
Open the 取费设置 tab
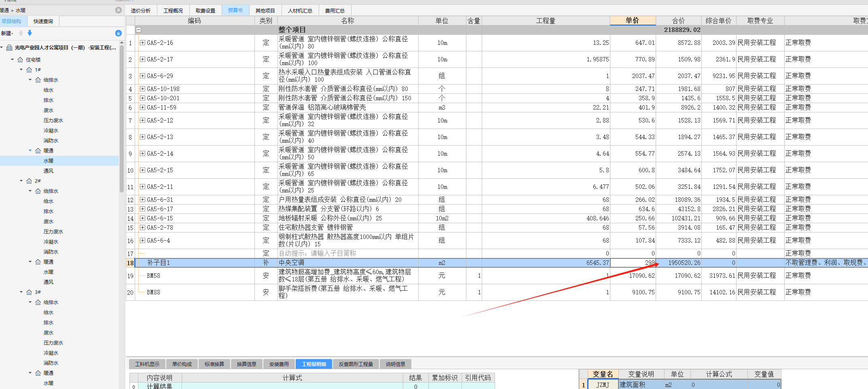click(205, 11)
